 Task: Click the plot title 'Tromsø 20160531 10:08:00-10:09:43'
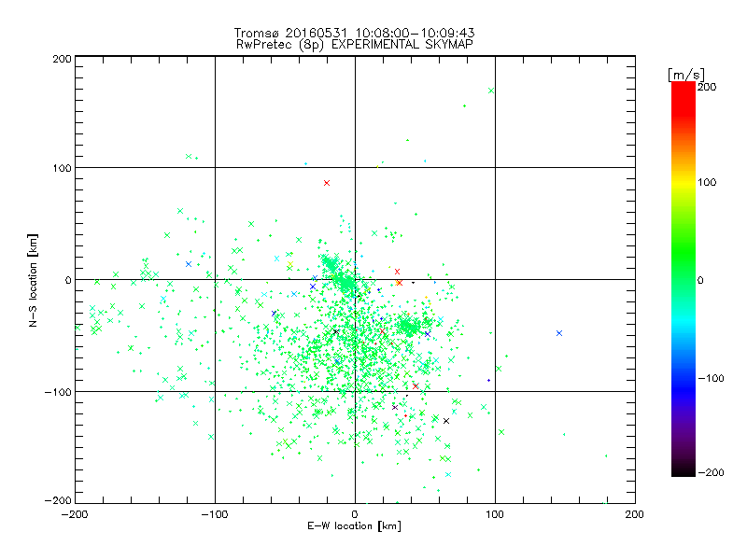(354, 33)
